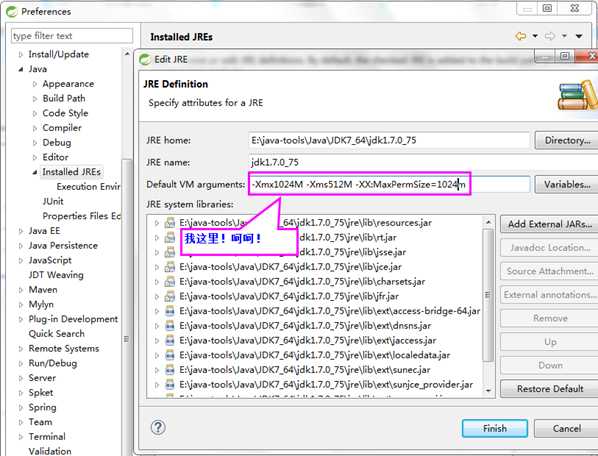
Task: Select Compiler in preferences tree
Action: click(x=62, y=128)
